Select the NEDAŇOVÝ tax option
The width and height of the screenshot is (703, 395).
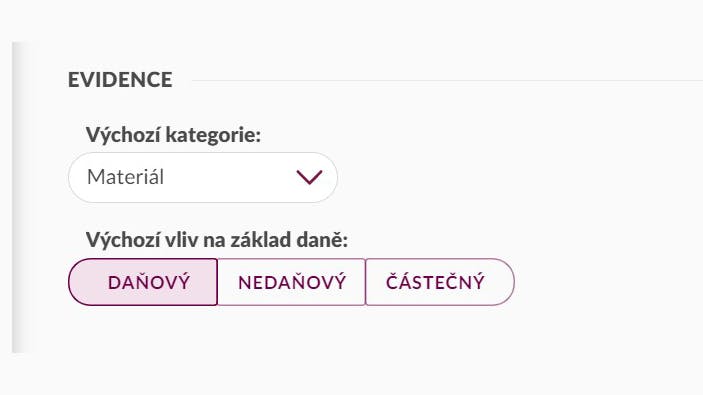[291, 282]
